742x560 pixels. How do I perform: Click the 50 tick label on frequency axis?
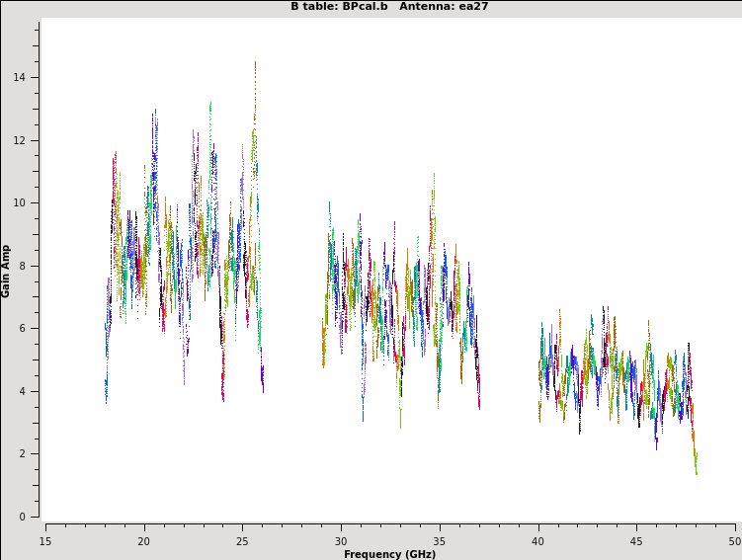pyautogui.click(x=734, y=541)
